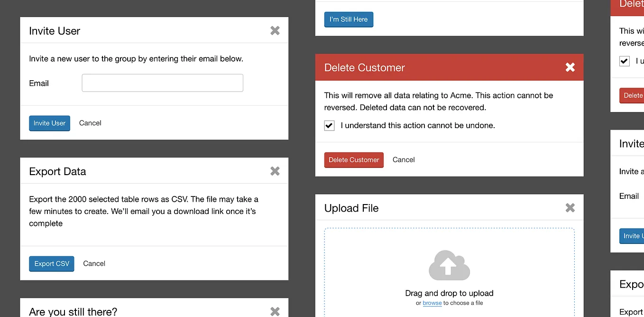This screenshot has width=644, height=317.
Task: Toggle 'I understand this action cannot be undone' checkbox
Action: pos(329,126)
